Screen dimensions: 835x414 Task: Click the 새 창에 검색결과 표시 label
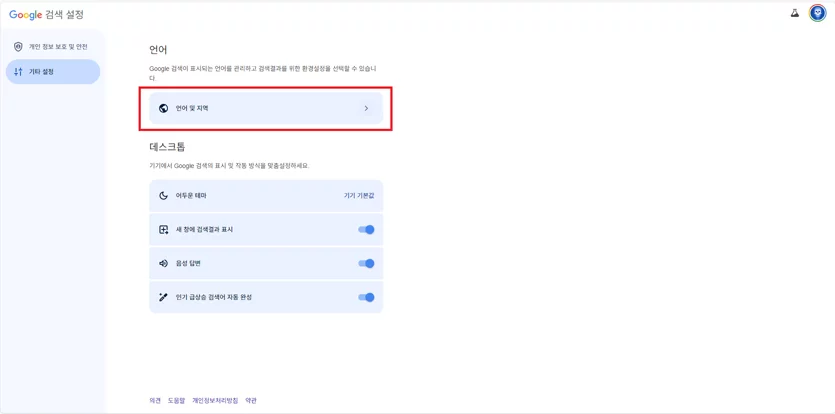(x=204, y=230)
